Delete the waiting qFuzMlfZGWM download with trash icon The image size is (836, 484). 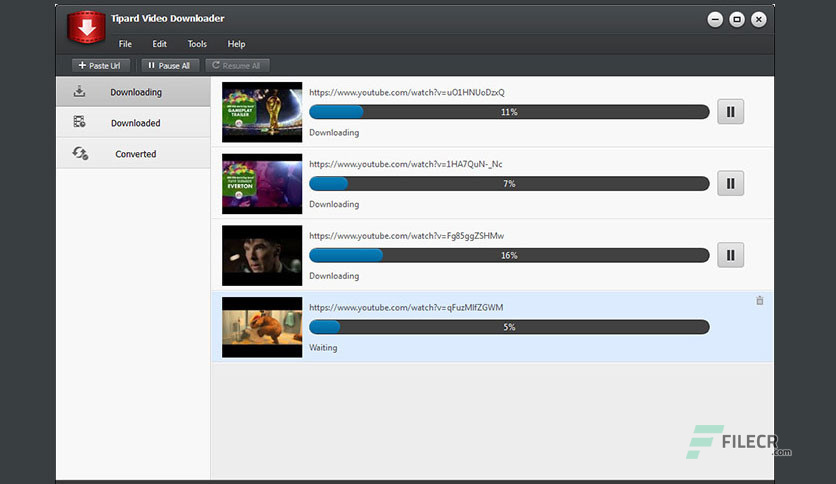pos(760,300)
